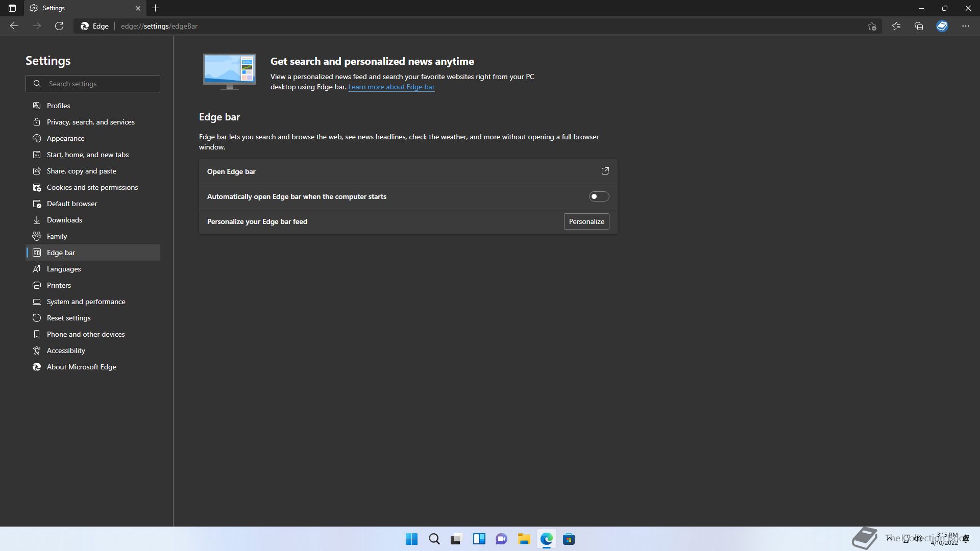
Task: Open the tab actions menu icon
Action: (x=12, y=8)
